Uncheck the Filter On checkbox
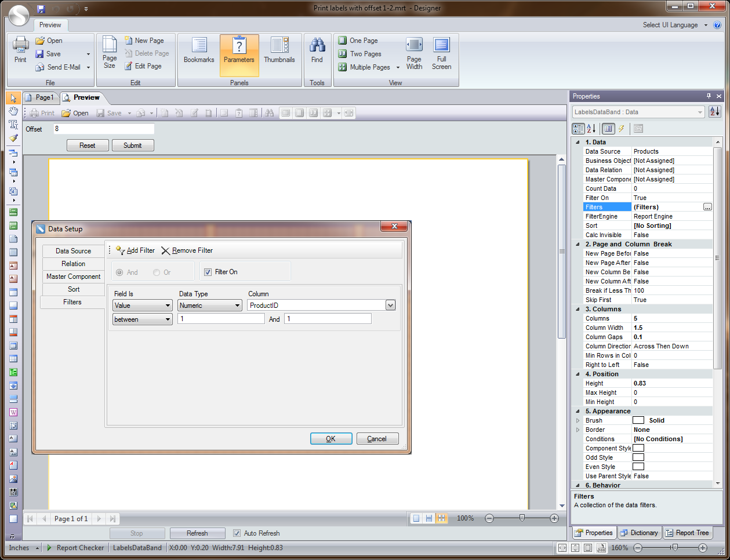 pos(208,272)
